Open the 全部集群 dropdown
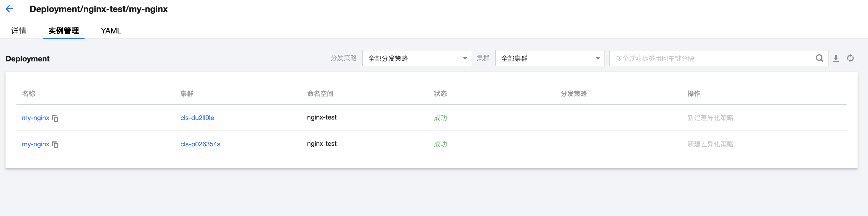868x216 pixels. [550, 58]
